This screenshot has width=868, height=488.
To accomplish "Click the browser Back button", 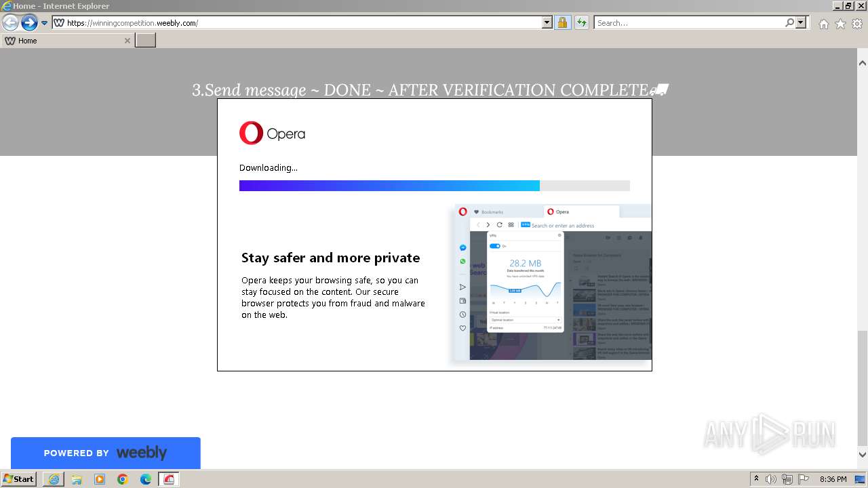I will point(10,23).
